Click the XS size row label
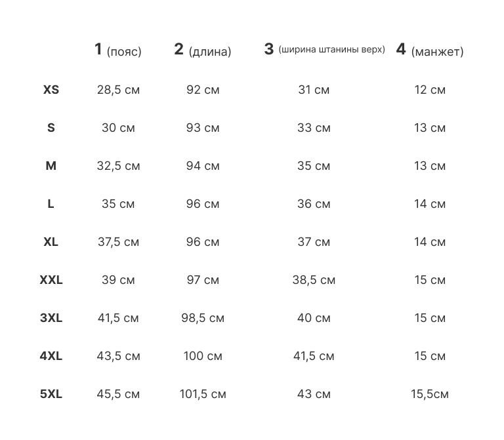 pyautogui.click(x=51, y=90)
